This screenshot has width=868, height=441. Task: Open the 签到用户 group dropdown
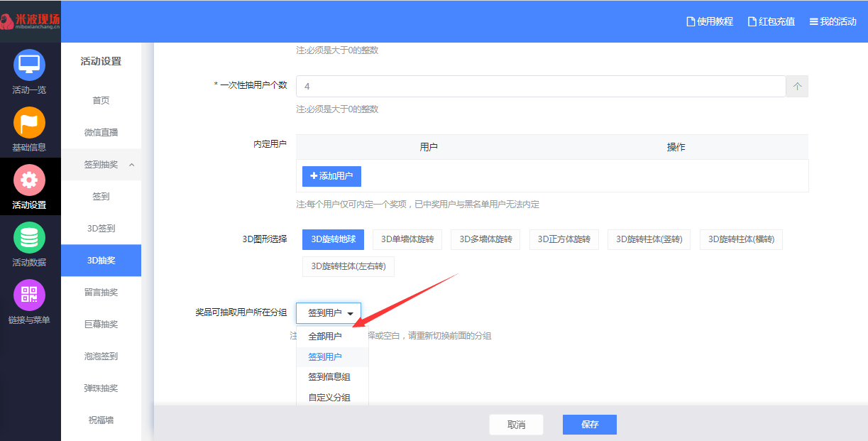pyautogui.click(x=329, y=313)
